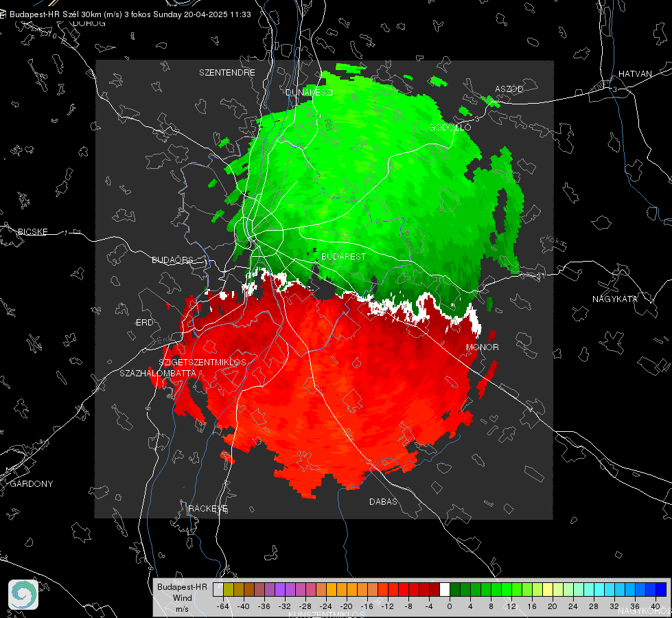
Task: Click the radar title with the timestamp 11:33
Action: (x=130, y=14)
